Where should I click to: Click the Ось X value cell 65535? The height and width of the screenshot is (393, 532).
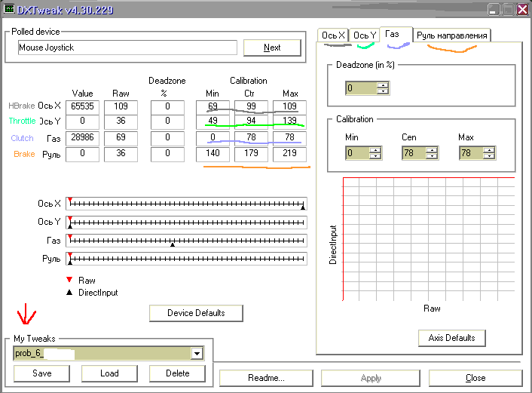tap(82, 106)
